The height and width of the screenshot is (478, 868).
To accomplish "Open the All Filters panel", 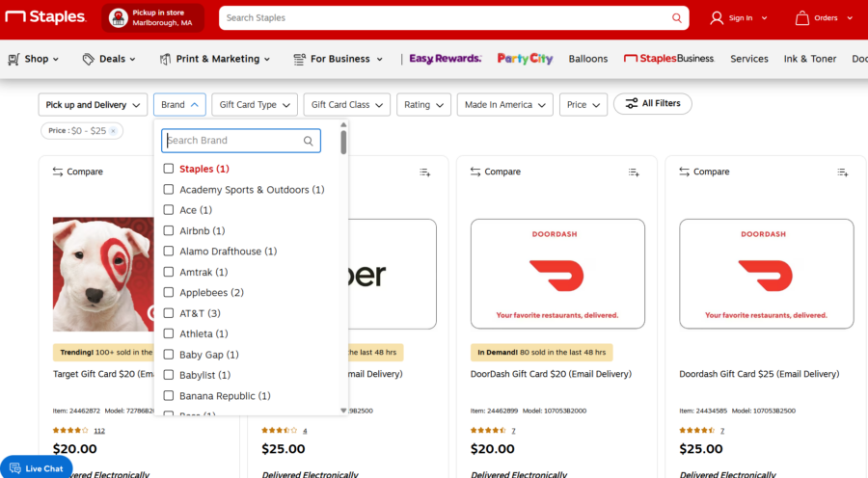I will (x=653, y=103).
